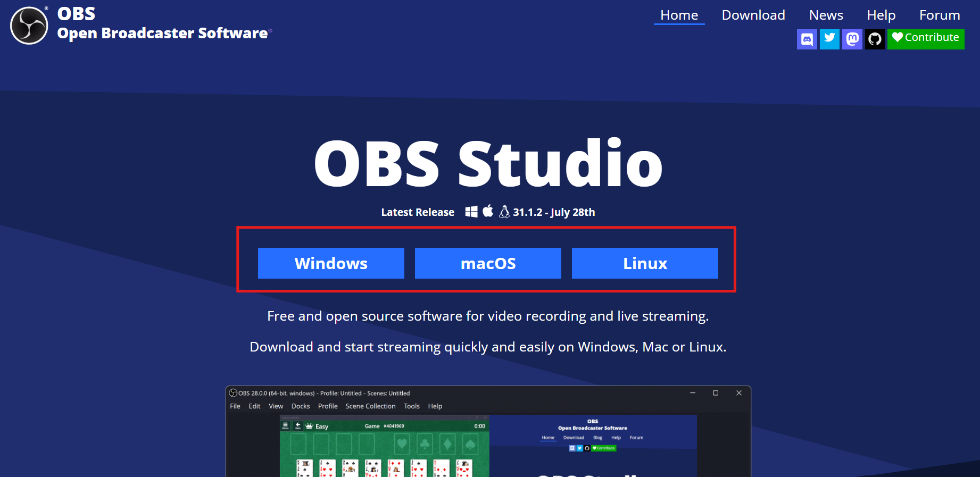
Task: Click the crown icon beside Easy in Solitaire
Action: pos(309,426)
